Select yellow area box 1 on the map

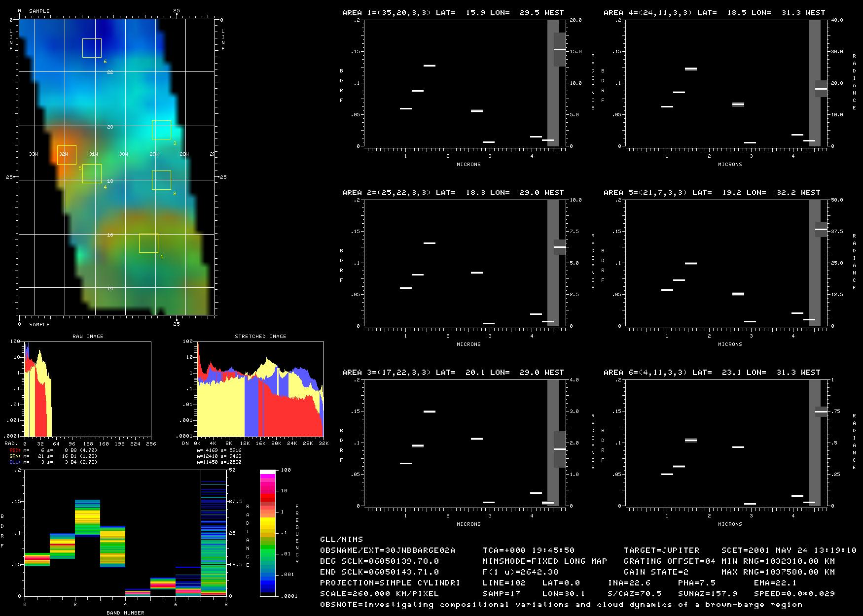(x=148, y=243)
